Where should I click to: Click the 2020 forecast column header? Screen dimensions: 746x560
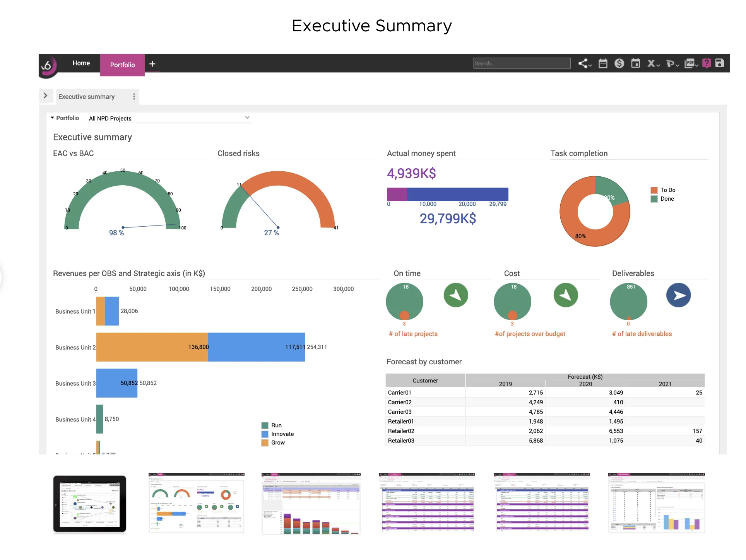click(585, 384)
